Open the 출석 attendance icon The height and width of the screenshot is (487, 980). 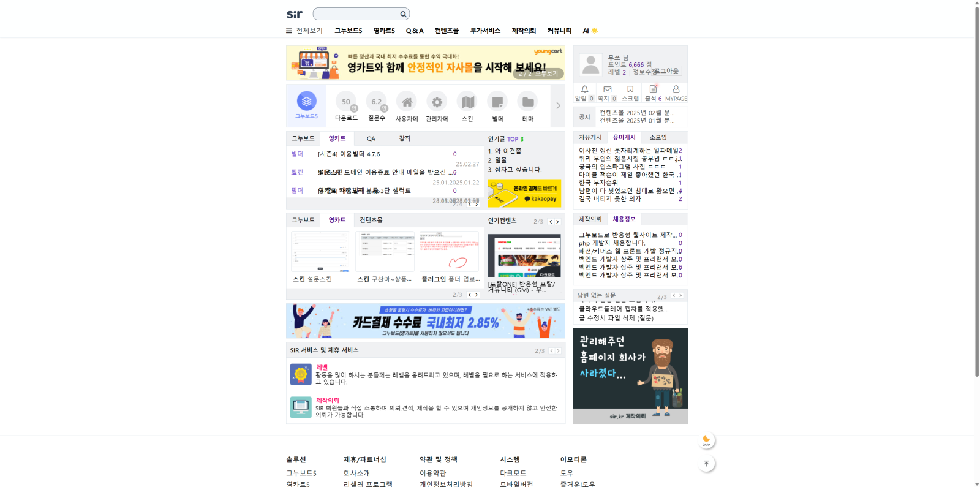653,89
